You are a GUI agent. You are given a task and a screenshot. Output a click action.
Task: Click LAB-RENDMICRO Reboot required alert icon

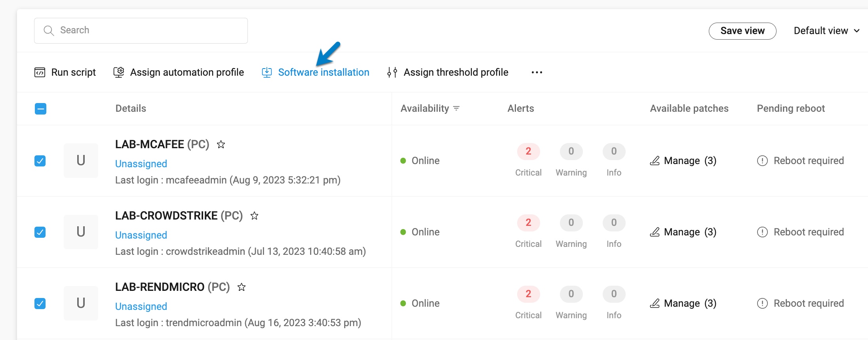click(762, 303)
